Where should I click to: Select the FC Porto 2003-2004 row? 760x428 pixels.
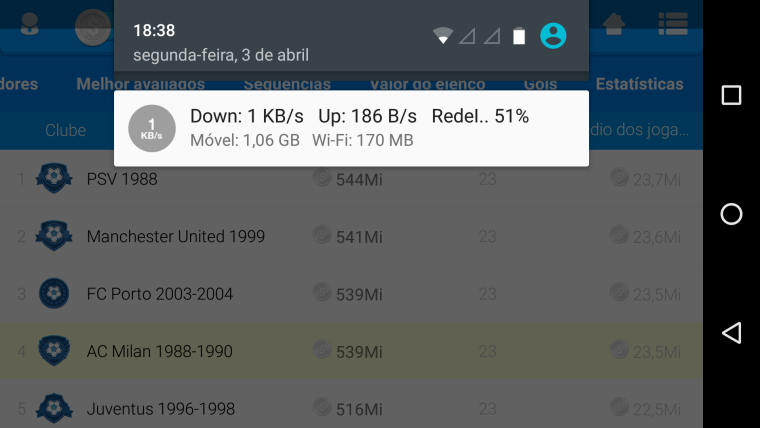(351, 294)
